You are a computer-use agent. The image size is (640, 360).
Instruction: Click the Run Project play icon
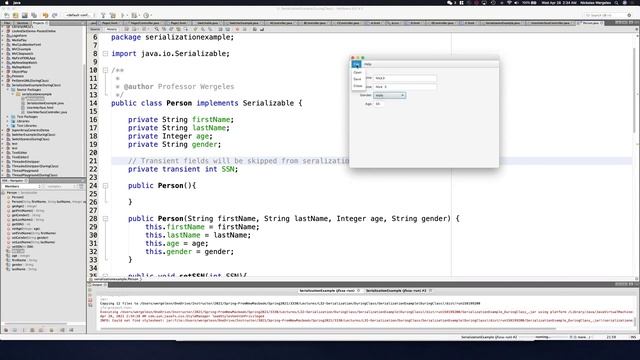tap(123, 16)
